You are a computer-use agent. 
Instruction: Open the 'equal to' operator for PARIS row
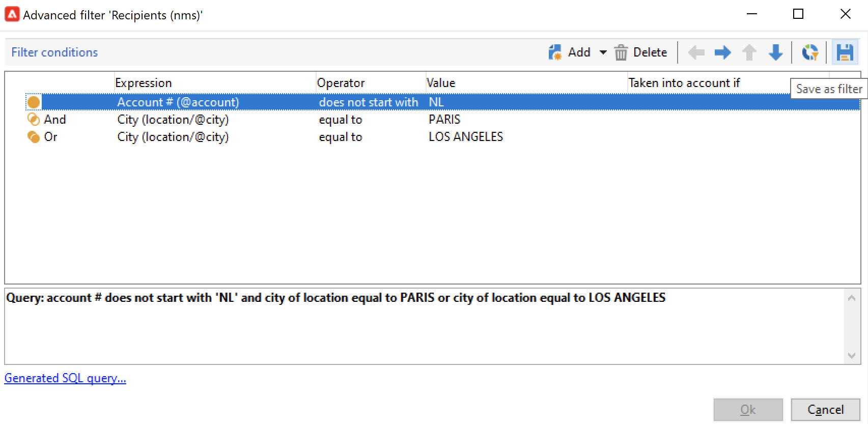[x=340, y=120]
